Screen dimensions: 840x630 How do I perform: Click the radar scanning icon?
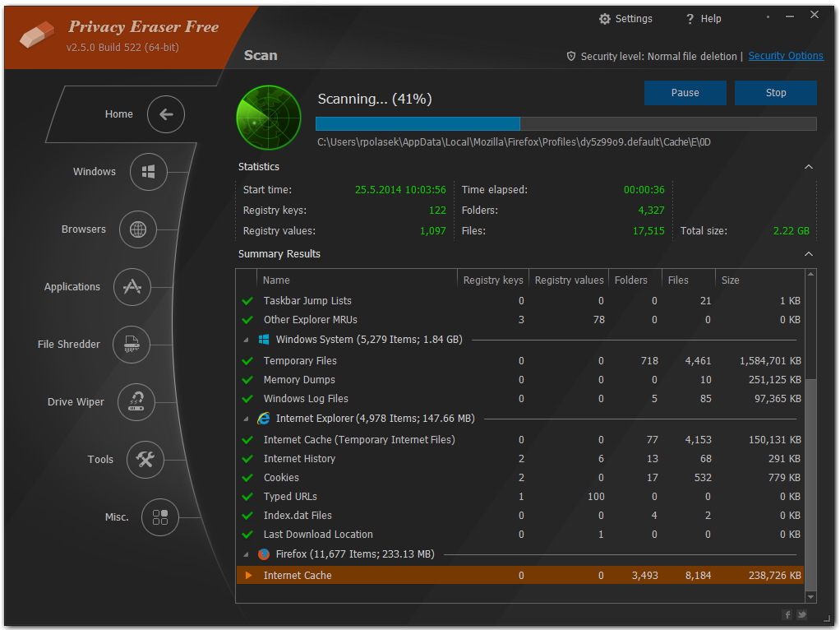[269, 118]
